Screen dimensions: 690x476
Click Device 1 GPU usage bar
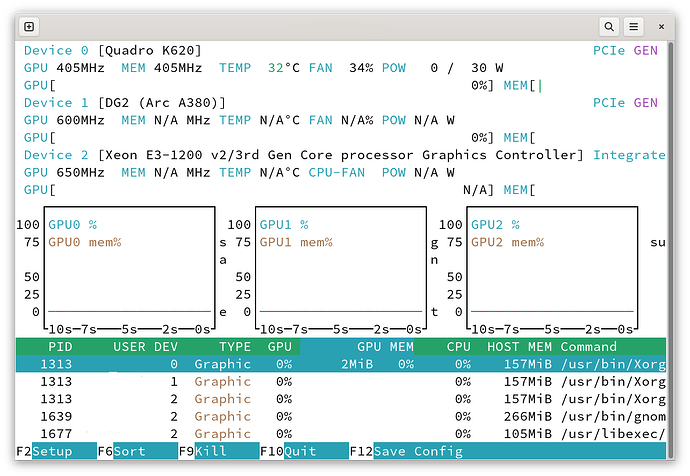259,138
